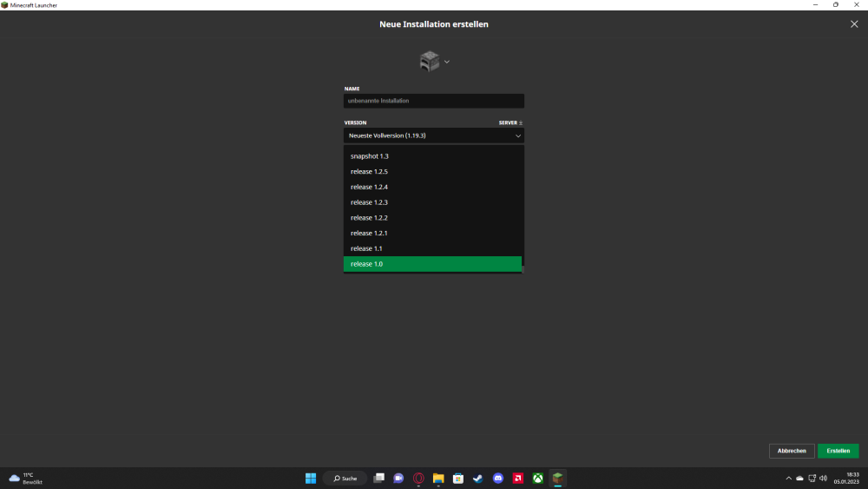Click the Minecraft Launcher title bar icon
This screenshot has width=868, height=489.
tap(4, 5)
